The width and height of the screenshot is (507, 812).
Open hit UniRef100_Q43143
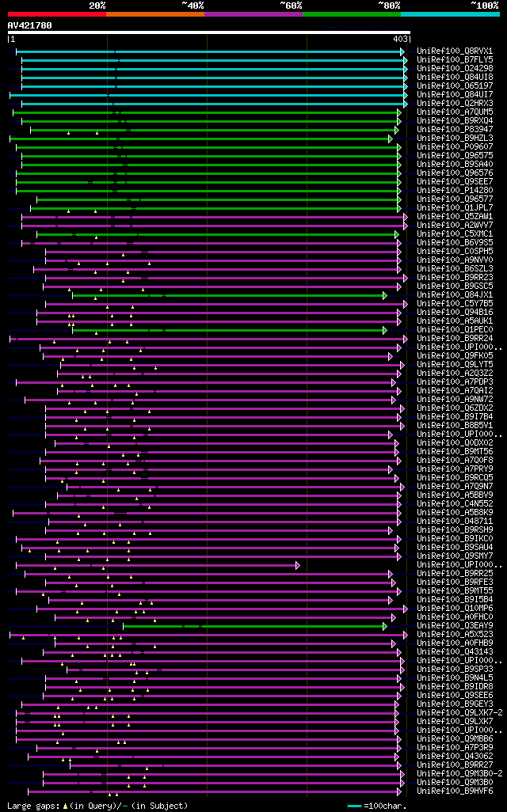click(x=455, y=651)
